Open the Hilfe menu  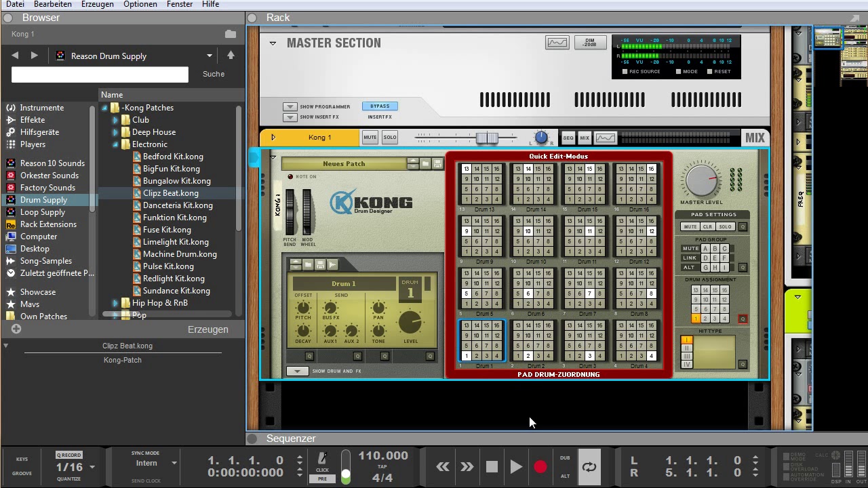tap(210, 4)
